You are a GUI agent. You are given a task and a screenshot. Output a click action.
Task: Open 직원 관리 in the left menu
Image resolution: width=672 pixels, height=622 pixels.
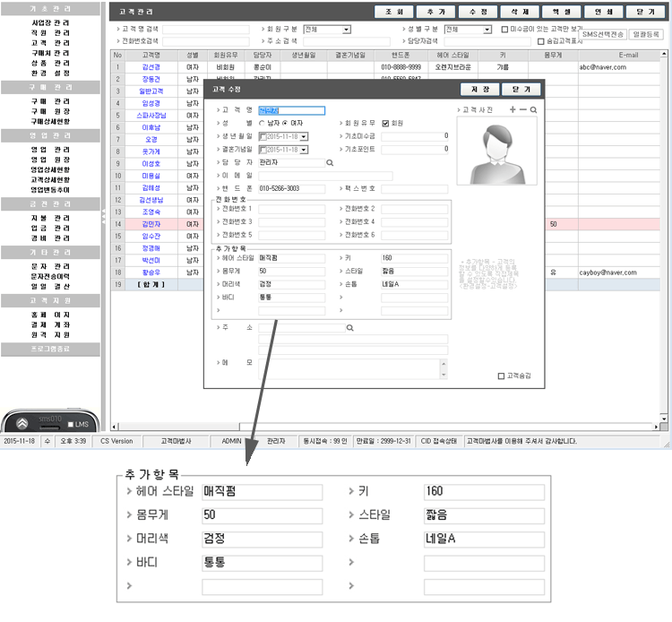pos(50,32)
